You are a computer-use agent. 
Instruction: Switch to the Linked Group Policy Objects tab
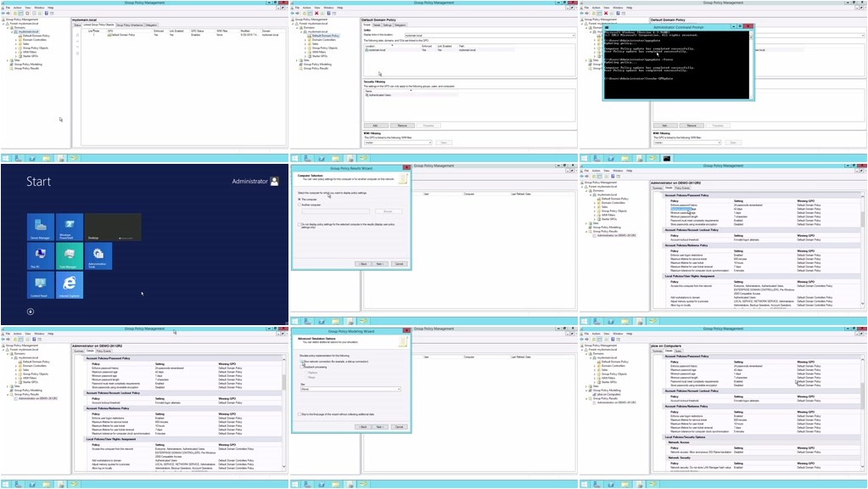98,25
